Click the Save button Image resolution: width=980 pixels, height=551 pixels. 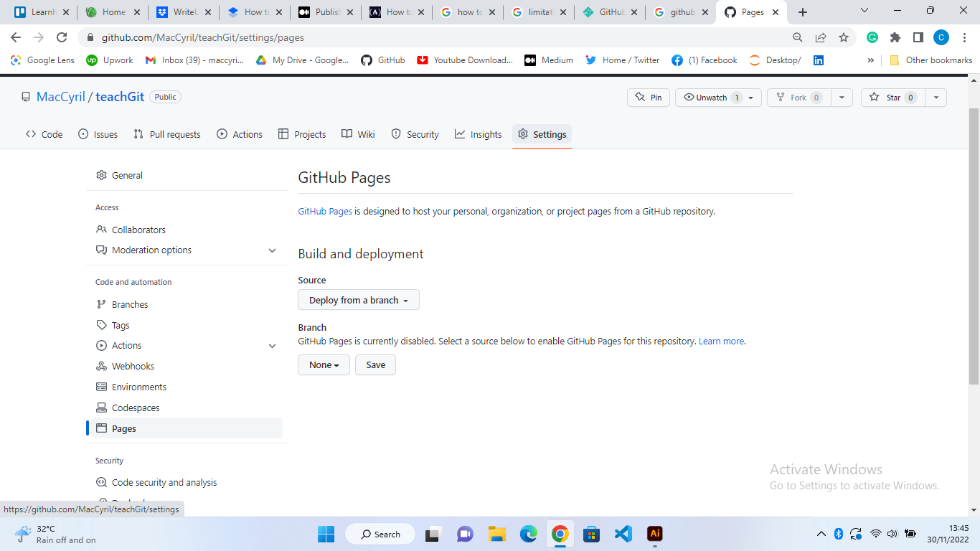coord(375,364)
